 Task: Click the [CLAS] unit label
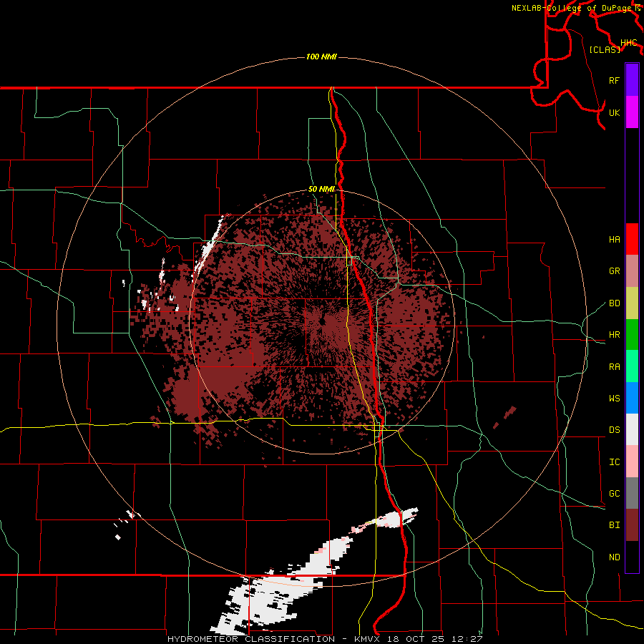(605, 49)
